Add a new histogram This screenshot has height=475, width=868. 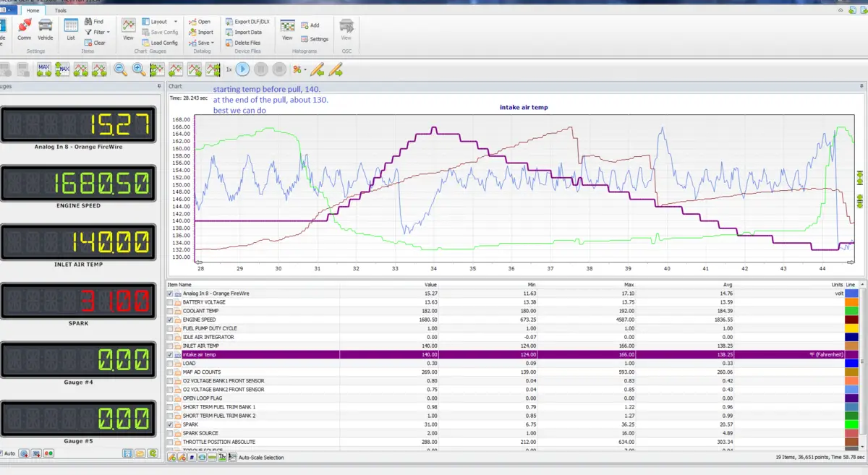[310, 25]
